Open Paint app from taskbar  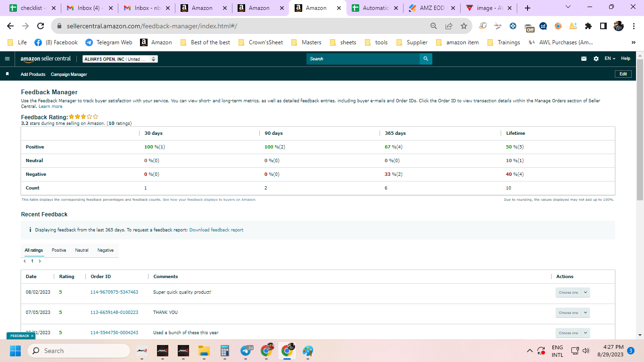tap(308, 351)
